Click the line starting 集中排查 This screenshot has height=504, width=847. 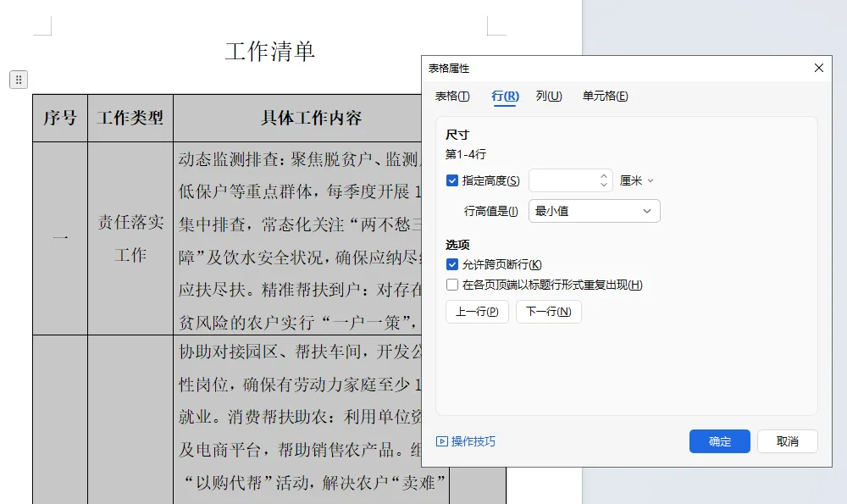click(x=300, y=224)
